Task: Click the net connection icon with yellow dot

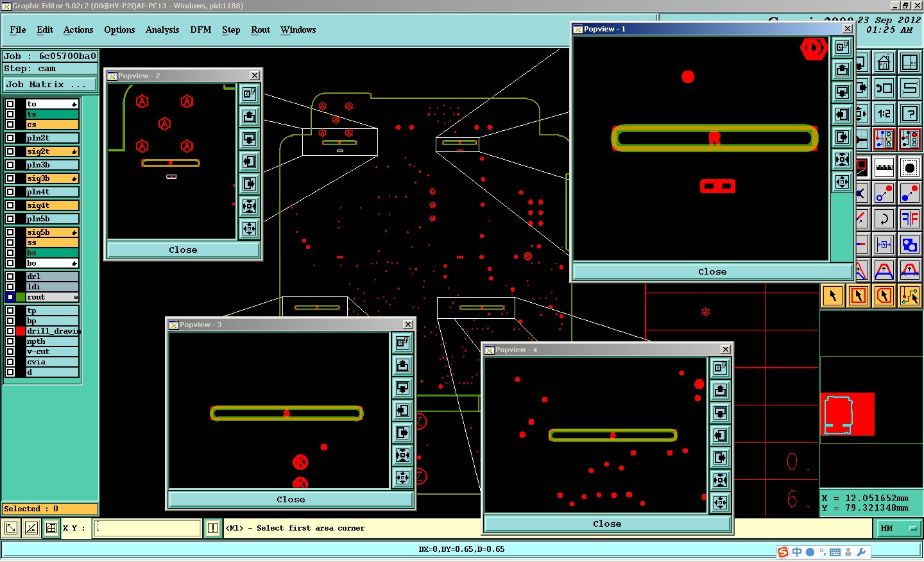Action: point(884,139)
